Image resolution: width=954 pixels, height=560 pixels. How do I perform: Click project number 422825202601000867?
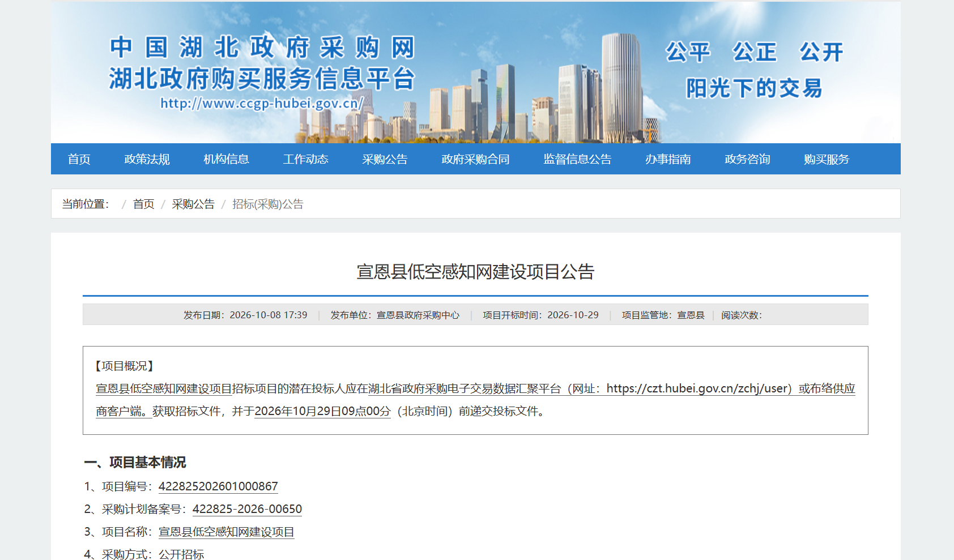coord(218,486)
